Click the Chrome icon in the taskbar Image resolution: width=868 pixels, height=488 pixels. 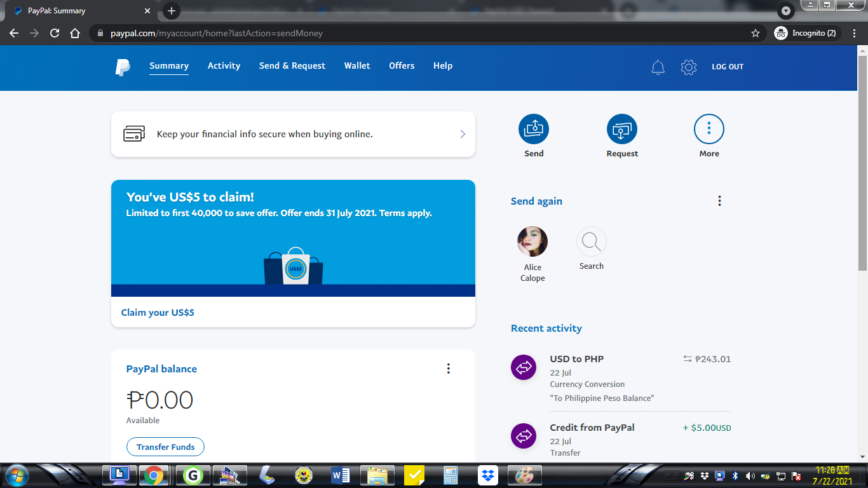153,475
